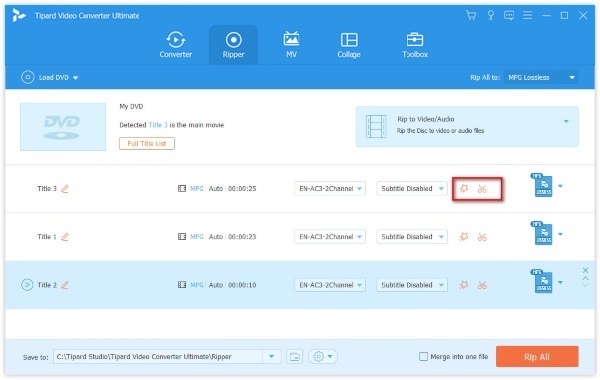Viewport: 600px width, 380px height.
Task: Expand format arrow next to Title 2
Action: tap(560, 282)
